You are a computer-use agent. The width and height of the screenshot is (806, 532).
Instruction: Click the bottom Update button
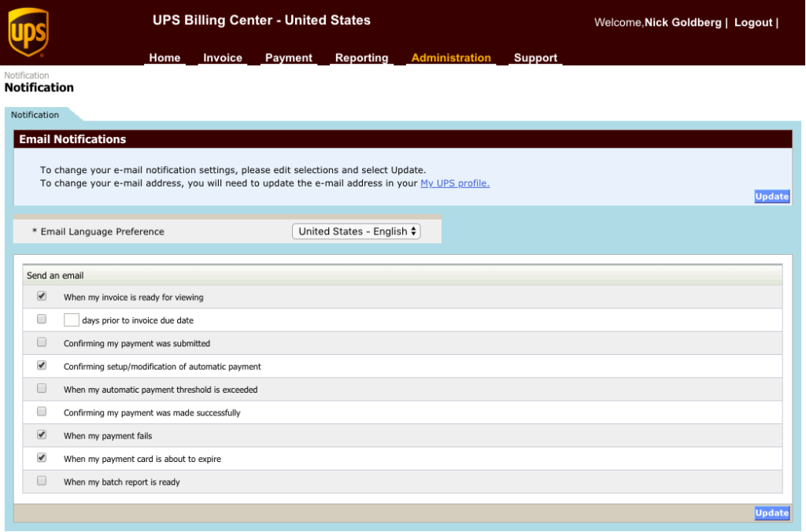click(771, 512)
